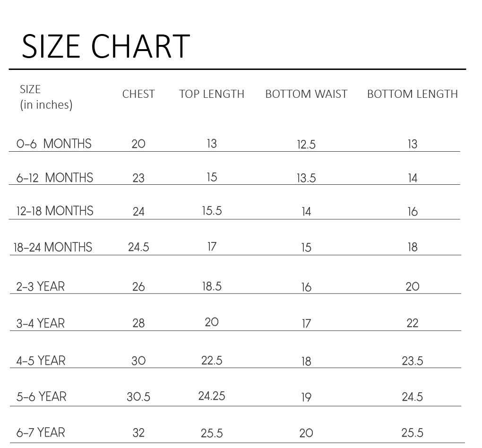
Task: Select the 0-6 MONTHS row label
Action: 54,143
